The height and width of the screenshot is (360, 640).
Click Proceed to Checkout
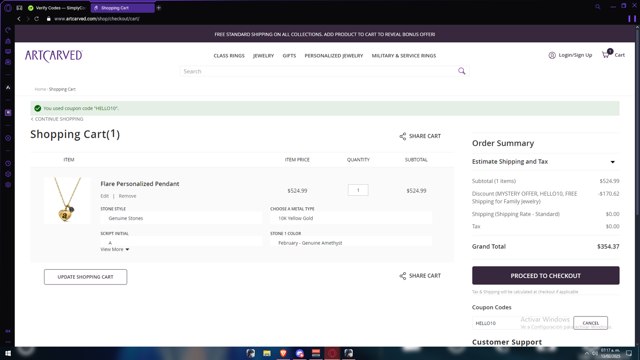pos(545,276)
